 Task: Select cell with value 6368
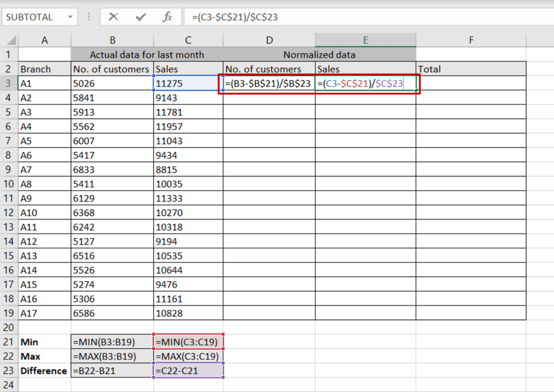point(113,212)
